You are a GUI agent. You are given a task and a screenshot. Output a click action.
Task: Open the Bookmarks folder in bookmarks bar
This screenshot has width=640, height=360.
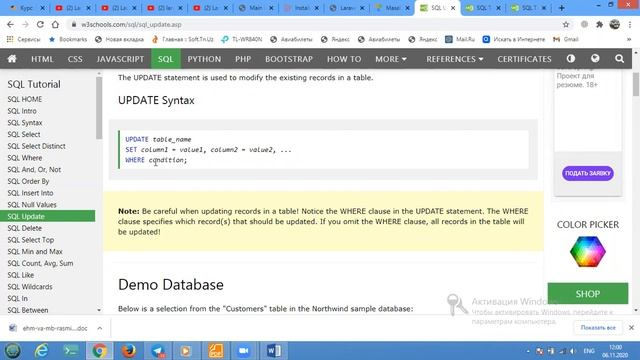(68, 39)
